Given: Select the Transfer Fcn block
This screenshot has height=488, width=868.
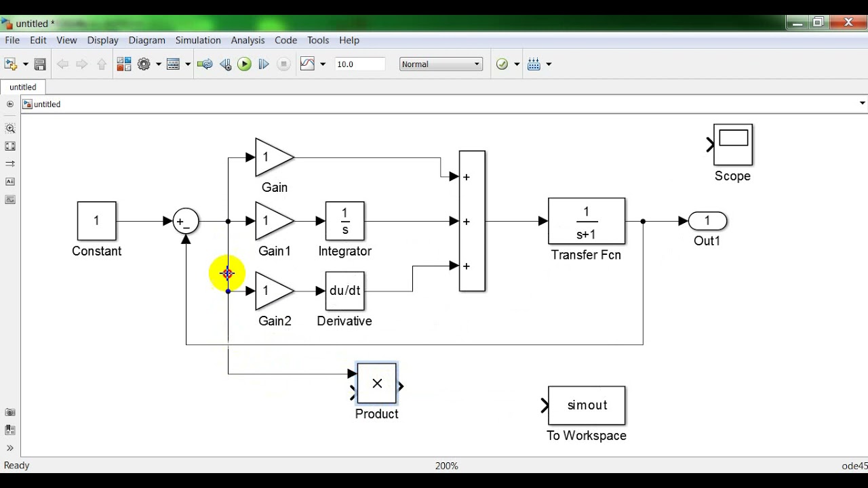Looking at the screenshot, I should click(587, 221).
